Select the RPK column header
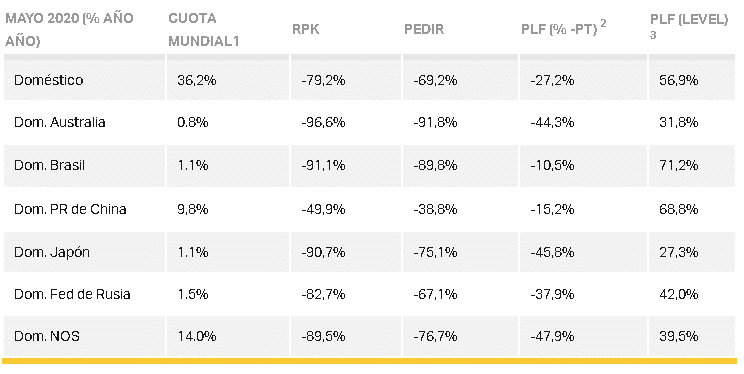 (x=305, y=29)
